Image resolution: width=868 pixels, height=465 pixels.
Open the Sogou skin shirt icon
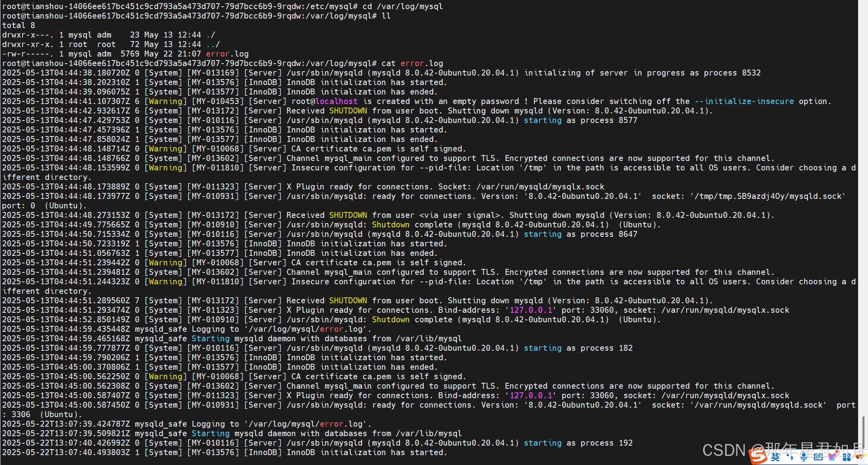pos(832,457)
